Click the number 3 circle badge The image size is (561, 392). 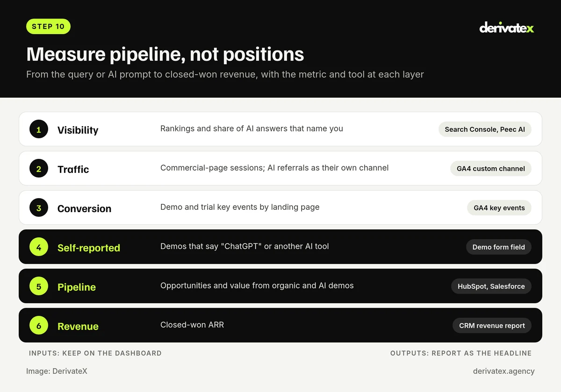click(x=39, y=208)
